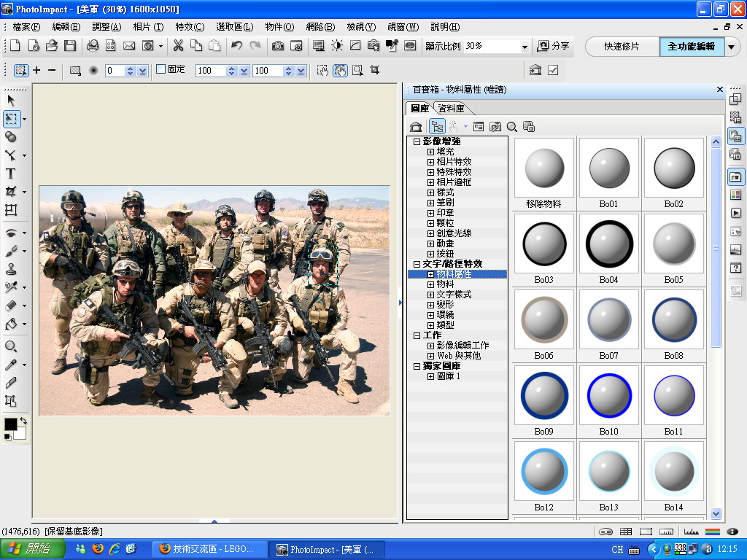747x560 pixels.
Task: Click the black foreground color swatch
Action: [x=10, y=424]
